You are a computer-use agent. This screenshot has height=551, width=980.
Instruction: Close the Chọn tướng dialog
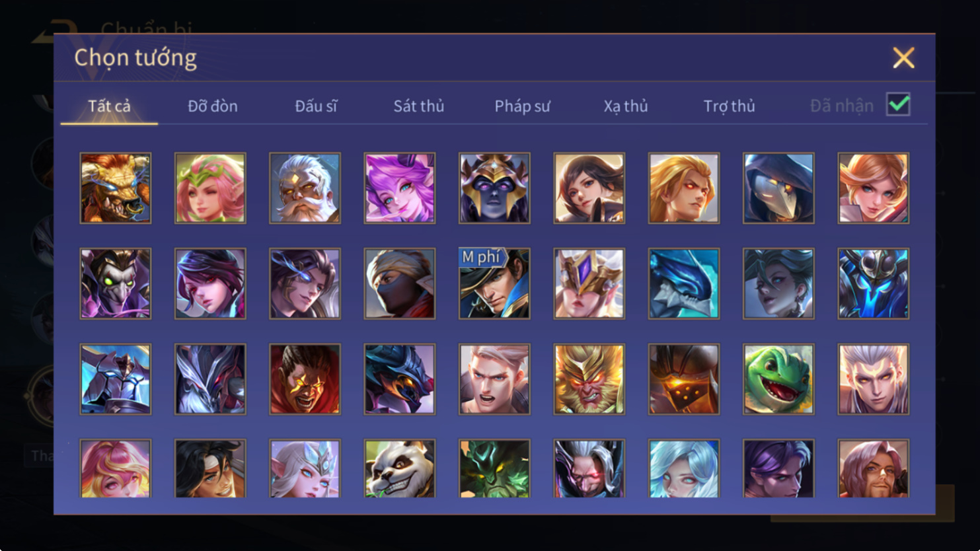[903, 58]
